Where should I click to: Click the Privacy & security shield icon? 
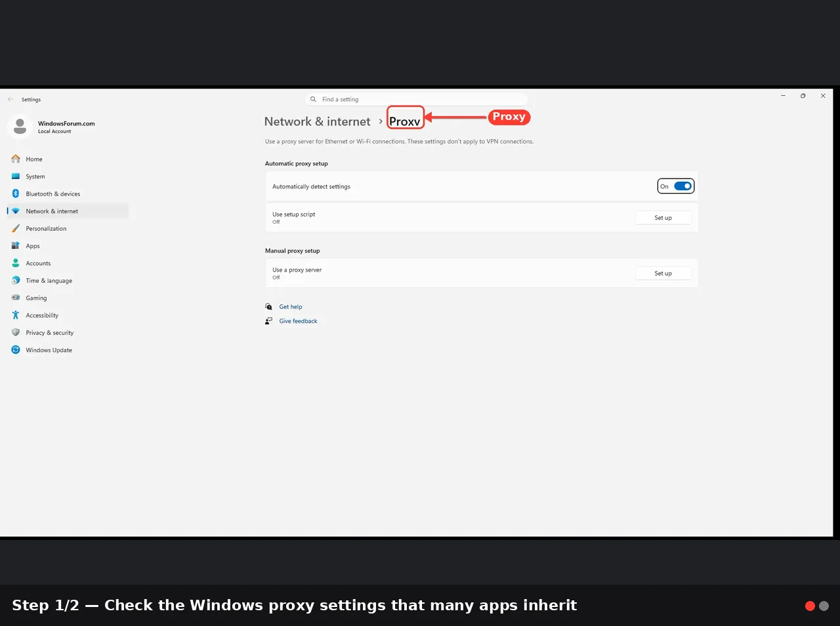point(16,333)
